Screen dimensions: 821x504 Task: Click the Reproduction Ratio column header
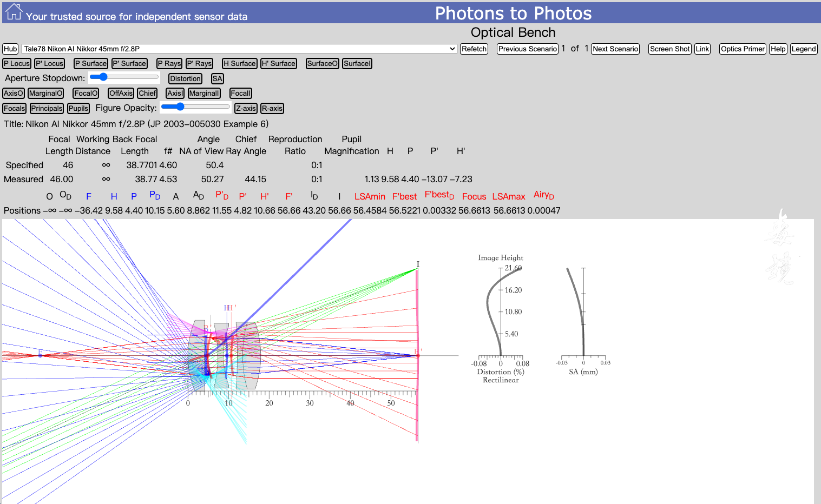pos(295,145)
